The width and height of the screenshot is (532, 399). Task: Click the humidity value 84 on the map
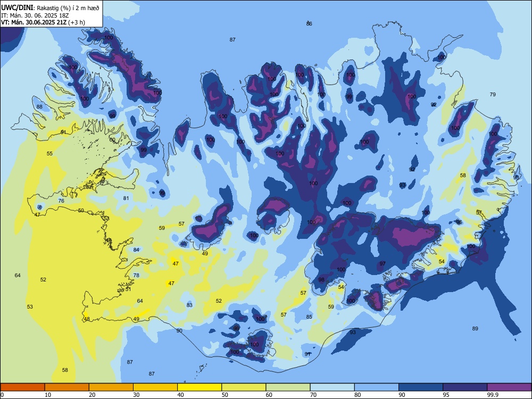point(136,250)
